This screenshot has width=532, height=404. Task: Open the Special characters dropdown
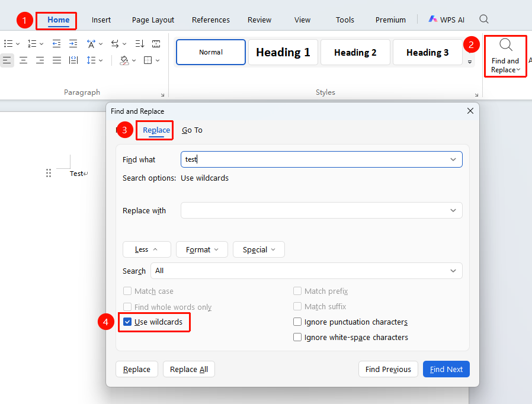(x=258, y=249)
